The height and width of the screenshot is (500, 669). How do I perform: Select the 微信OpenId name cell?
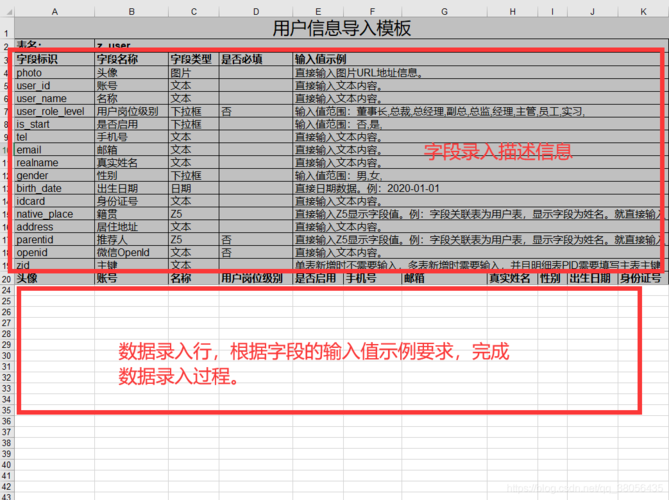point(131,252)
